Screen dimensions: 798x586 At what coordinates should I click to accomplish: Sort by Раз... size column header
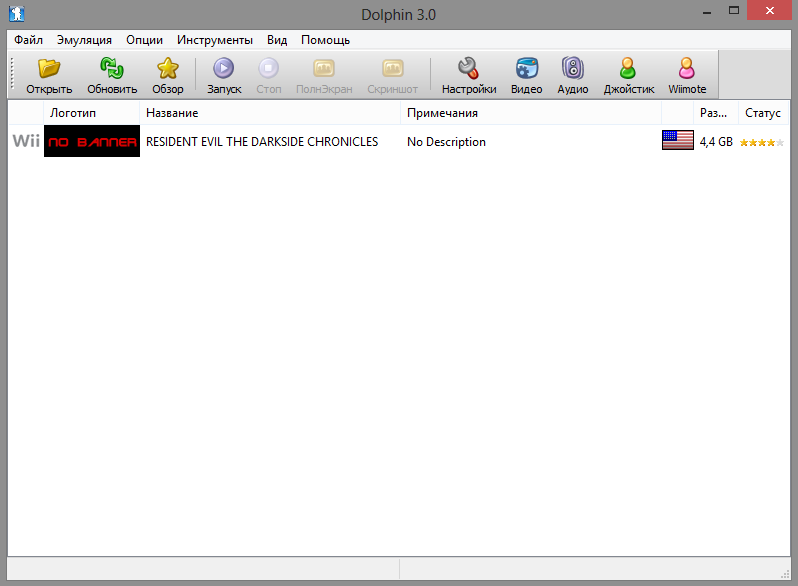pyautogui.click(x=716, y=113)
